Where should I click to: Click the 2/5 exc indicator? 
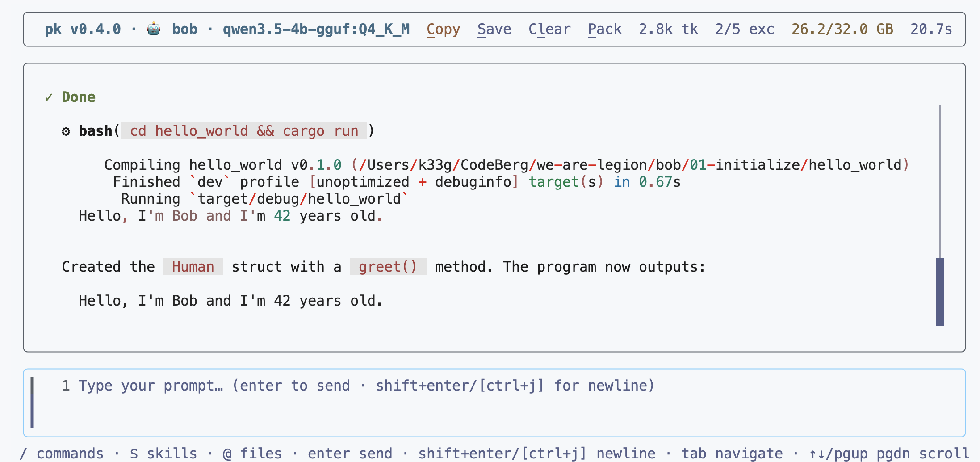(745, 29)
